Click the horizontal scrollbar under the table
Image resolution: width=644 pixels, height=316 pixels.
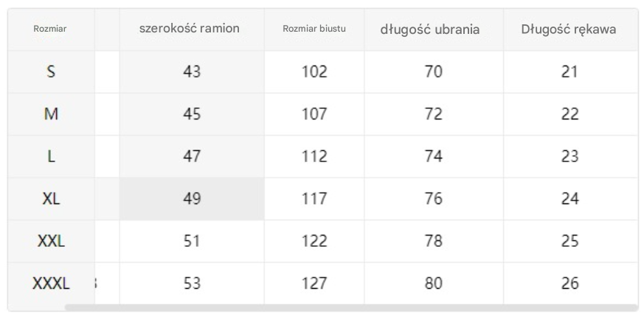[x=350, y=307]
